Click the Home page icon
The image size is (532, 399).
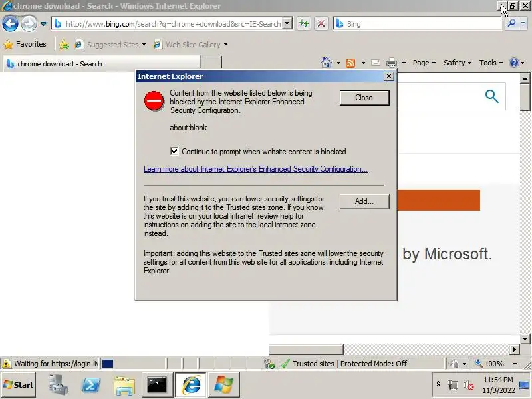(327, 63)
